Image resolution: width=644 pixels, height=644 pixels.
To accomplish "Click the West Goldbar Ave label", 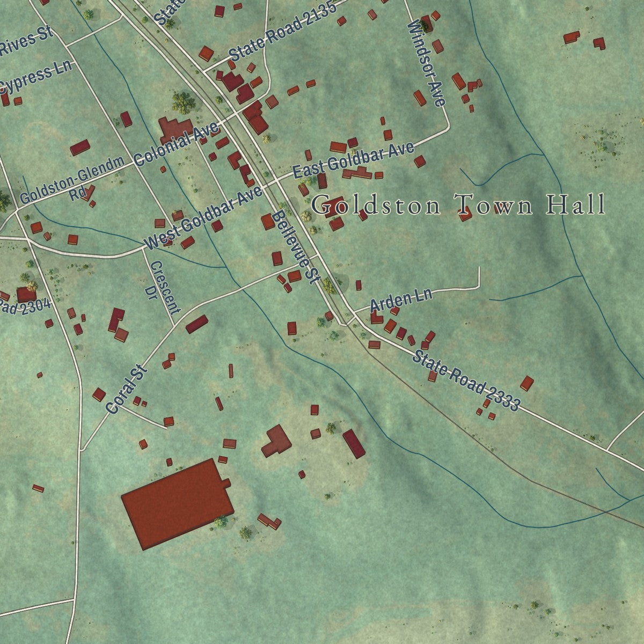I will point(203,218).
